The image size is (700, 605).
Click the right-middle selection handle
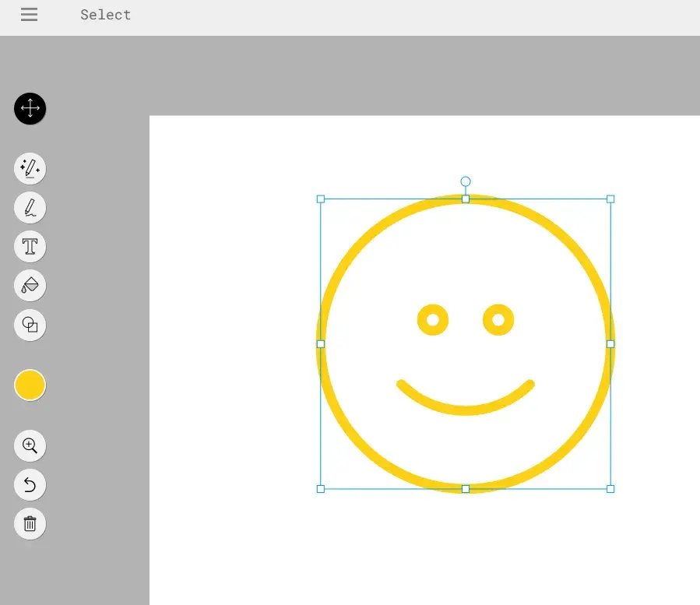[610, 344]
